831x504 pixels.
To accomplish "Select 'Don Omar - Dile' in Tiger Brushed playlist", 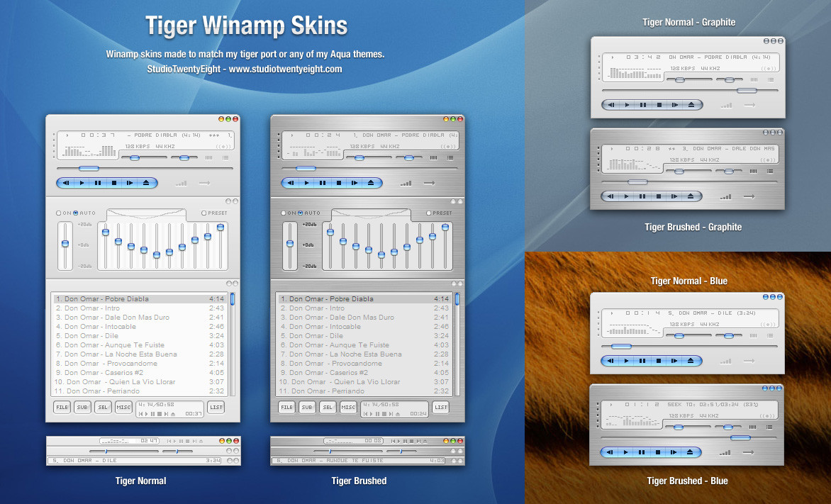I will [364, 335].
